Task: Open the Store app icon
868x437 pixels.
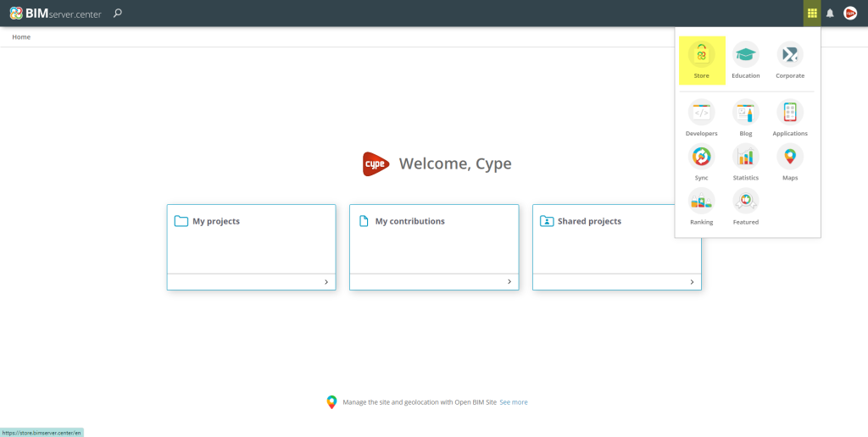Action: (701, 55)
